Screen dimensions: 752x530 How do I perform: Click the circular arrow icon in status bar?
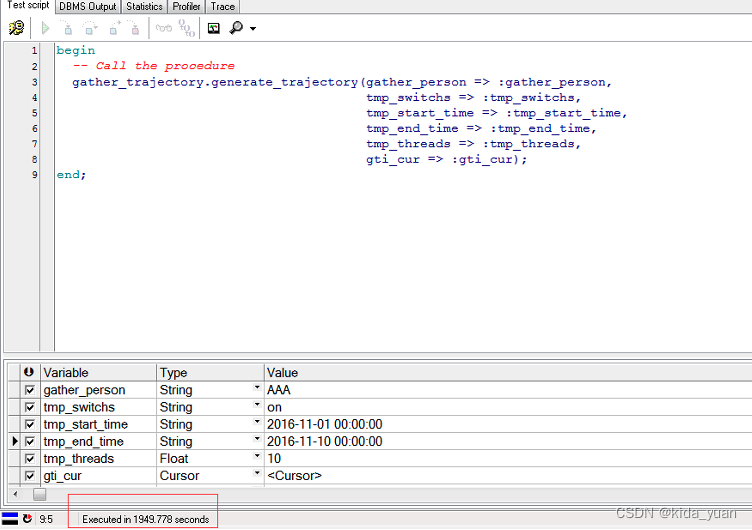pyautogui.click(x=28, y=518)
